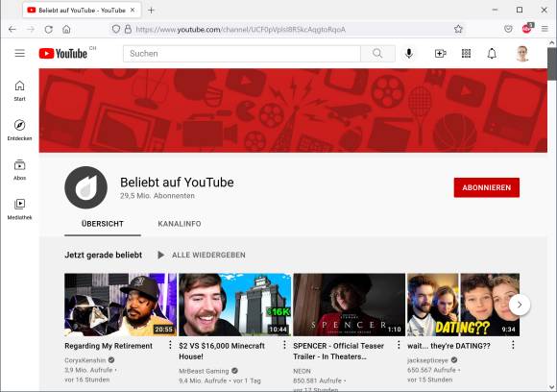The width and height of the screenshot is (557, 392).
Task: Click scrollbar down arrow
Action: point(551,387)
